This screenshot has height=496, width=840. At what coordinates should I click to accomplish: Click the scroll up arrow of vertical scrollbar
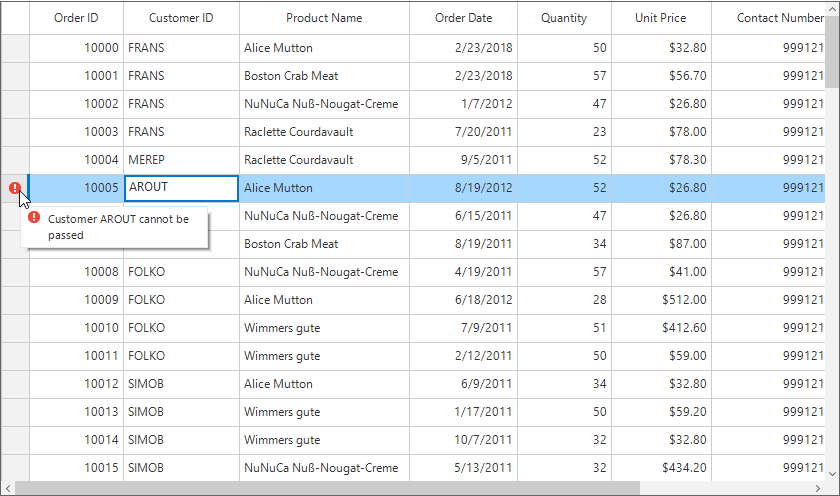(832, 10)
